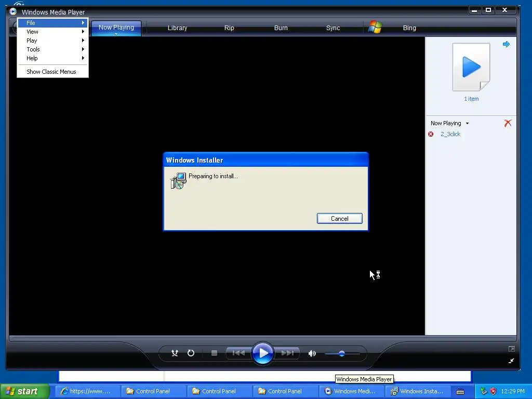
Task: Skip to previous track
Action: pyautogui.click(x=239, y=353)
